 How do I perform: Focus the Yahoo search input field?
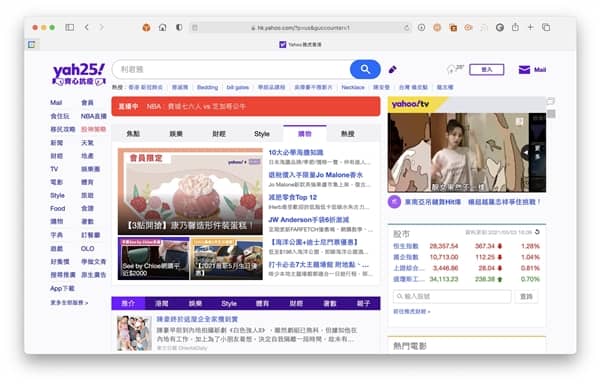tap(232, 69)
